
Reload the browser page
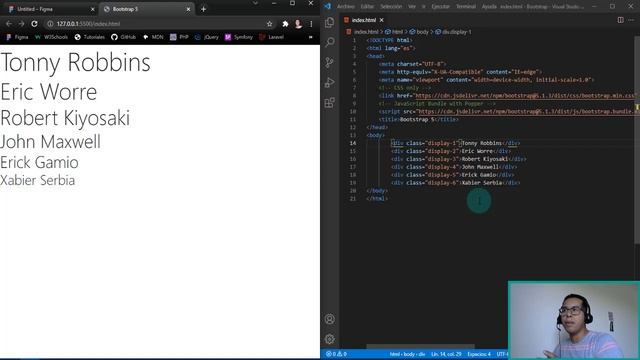tap(34, 24)
